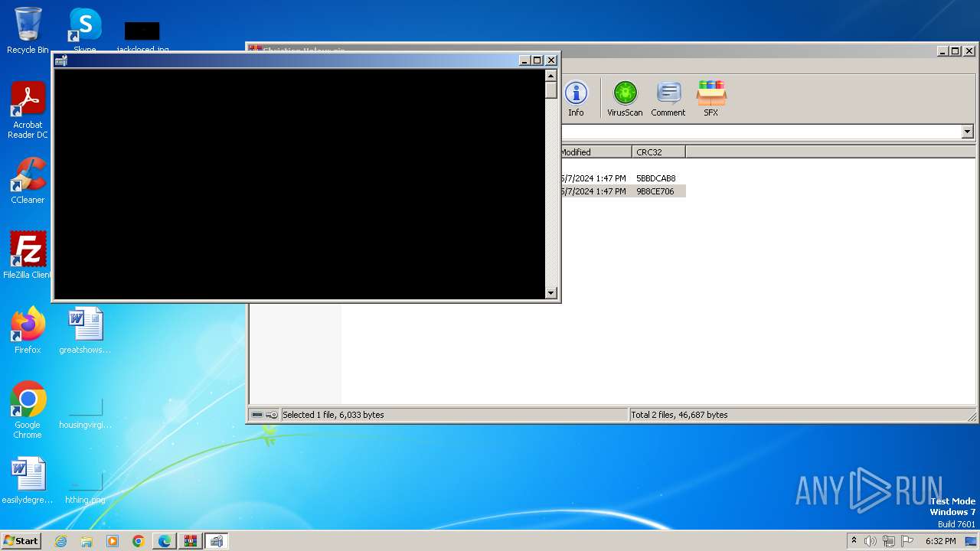
Task: Switch to WinRAR taskbar button
Action: pos(191,541)
